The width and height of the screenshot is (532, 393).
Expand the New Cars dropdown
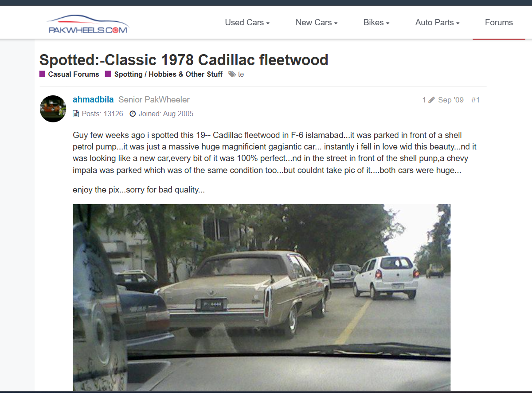(x=317, y=23)
